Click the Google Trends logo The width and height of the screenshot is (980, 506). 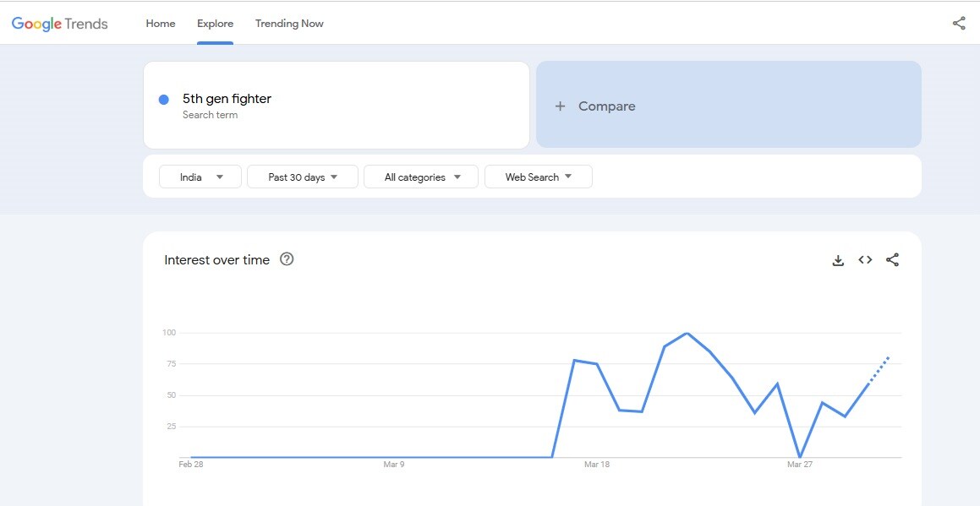point(59,24)
